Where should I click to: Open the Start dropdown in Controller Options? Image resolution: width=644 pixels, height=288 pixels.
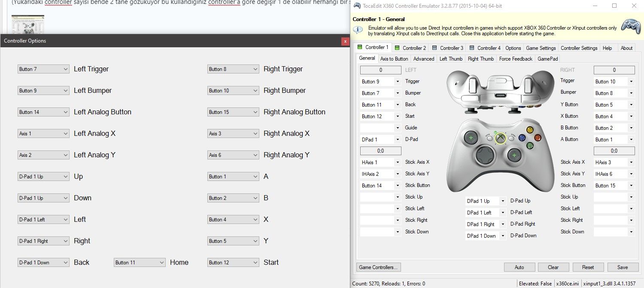click(x=233, y=262)
